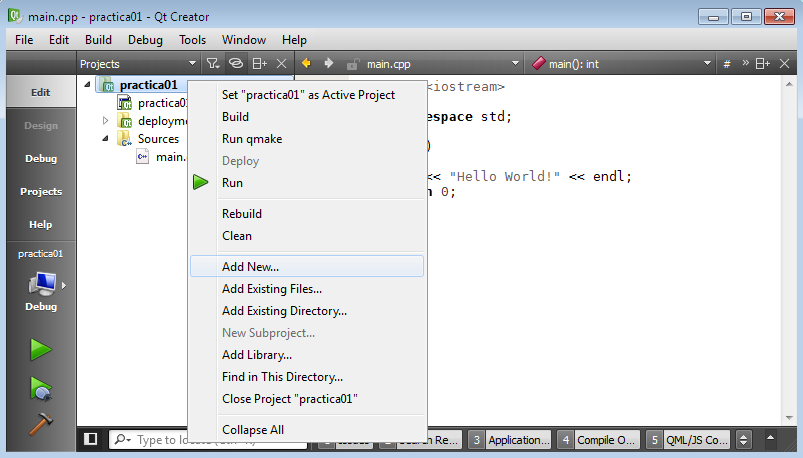The image size is (803, 458).
Task: Go back with the yellow arrow
Action: tap(306, 63)
